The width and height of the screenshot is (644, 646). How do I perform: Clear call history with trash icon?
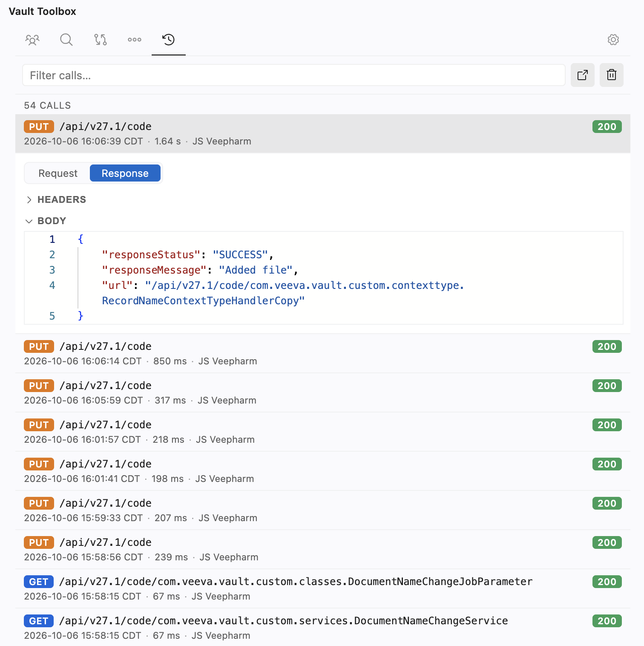tap(612, 75)
